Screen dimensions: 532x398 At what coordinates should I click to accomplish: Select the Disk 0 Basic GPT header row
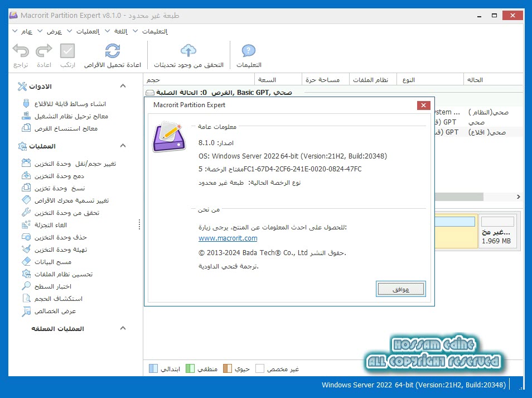click(x=333, y=92)
